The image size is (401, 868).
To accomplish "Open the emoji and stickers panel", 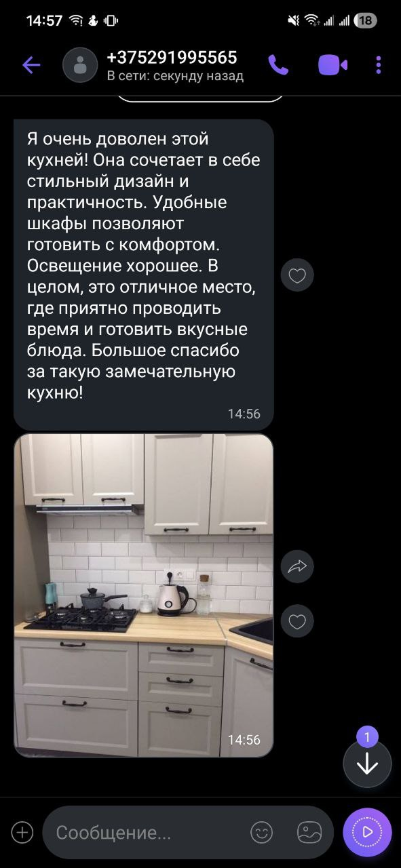I will pyautogui.click(x=261, y=832).
